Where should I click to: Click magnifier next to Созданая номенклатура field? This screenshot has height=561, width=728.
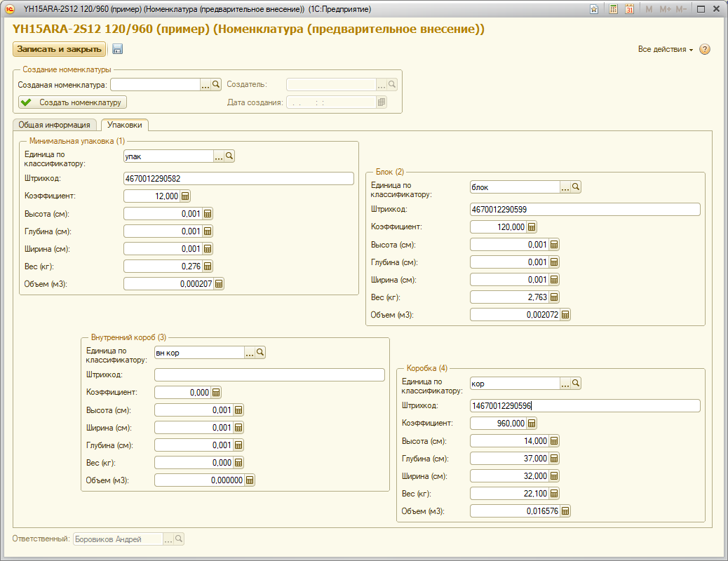(216, 84)
